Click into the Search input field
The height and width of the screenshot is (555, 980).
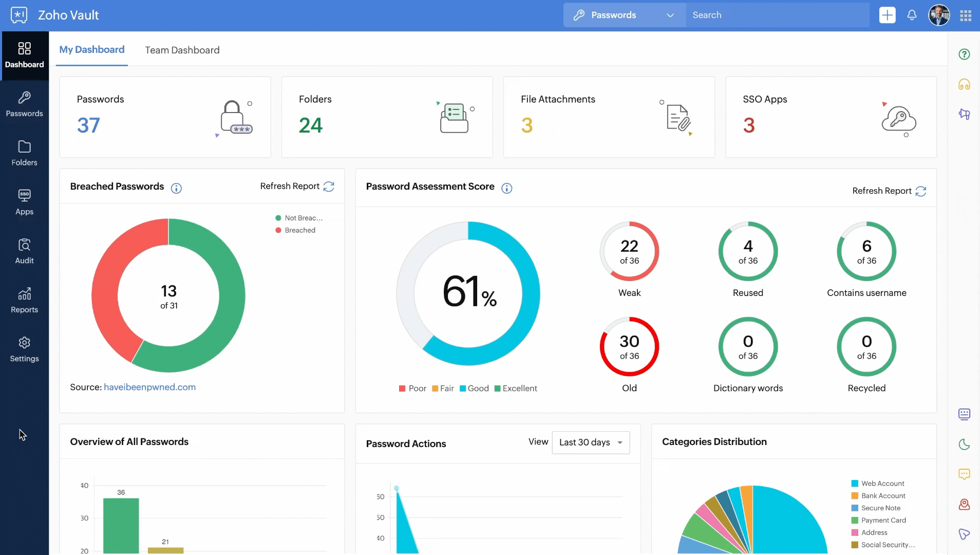click(776, 15)
